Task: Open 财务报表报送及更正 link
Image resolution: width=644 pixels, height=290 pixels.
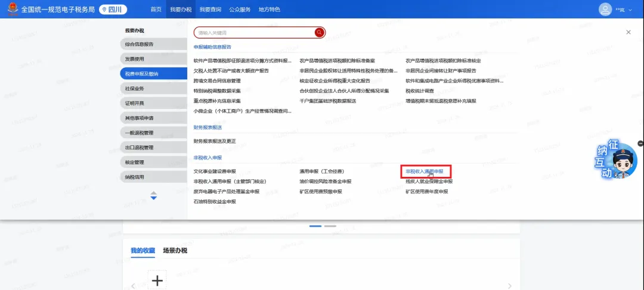Action: coord(215,141)
